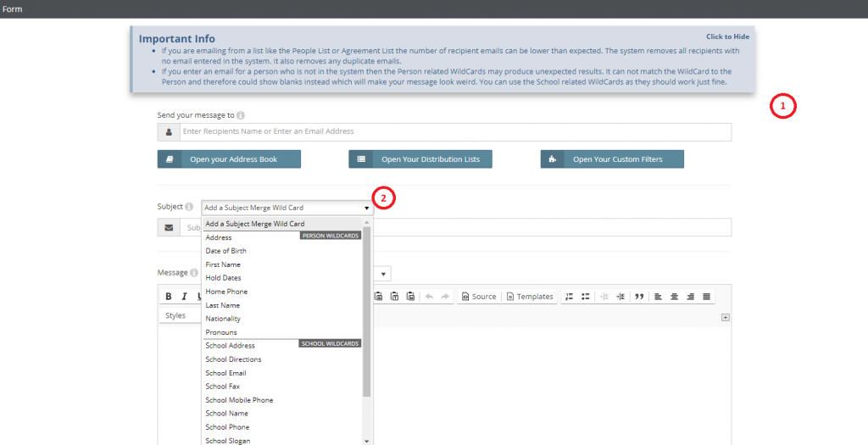Image resolution: width=868 pixels, height=445 pixels.
Task: Choose 'School Email' wildcard option
Action: [225, 373]
